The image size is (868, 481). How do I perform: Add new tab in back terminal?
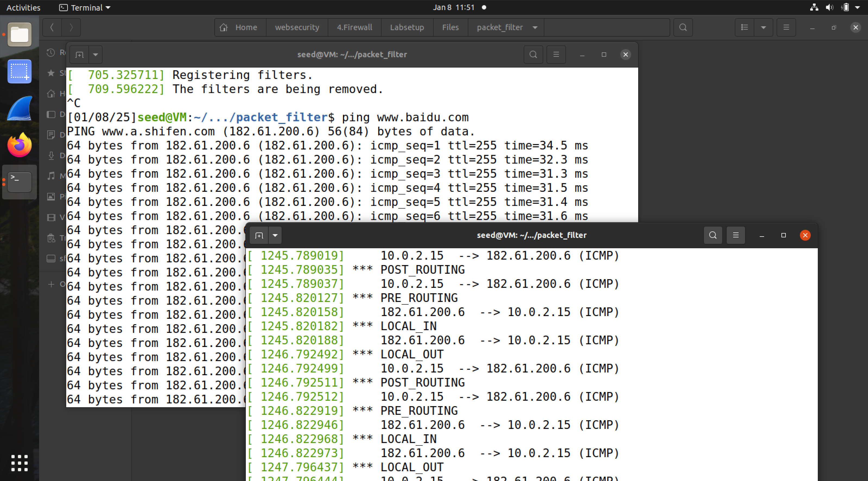tap(79, 55)
